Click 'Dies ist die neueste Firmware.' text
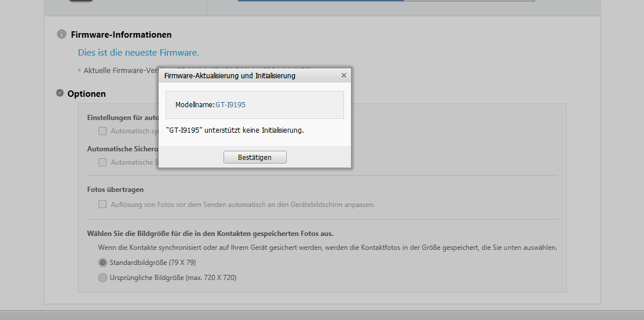The width and height of the screenshot is (644, 320). coord(138,53)
